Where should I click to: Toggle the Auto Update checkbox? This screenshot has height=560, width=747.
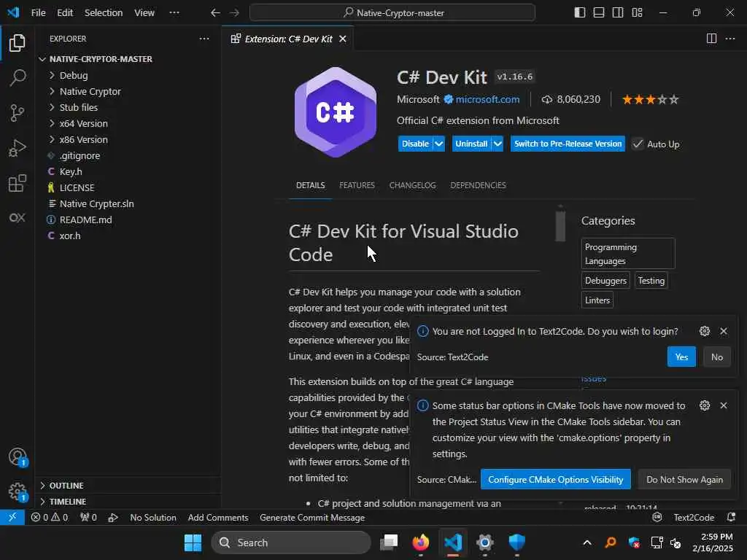click(x=638, y=144)
